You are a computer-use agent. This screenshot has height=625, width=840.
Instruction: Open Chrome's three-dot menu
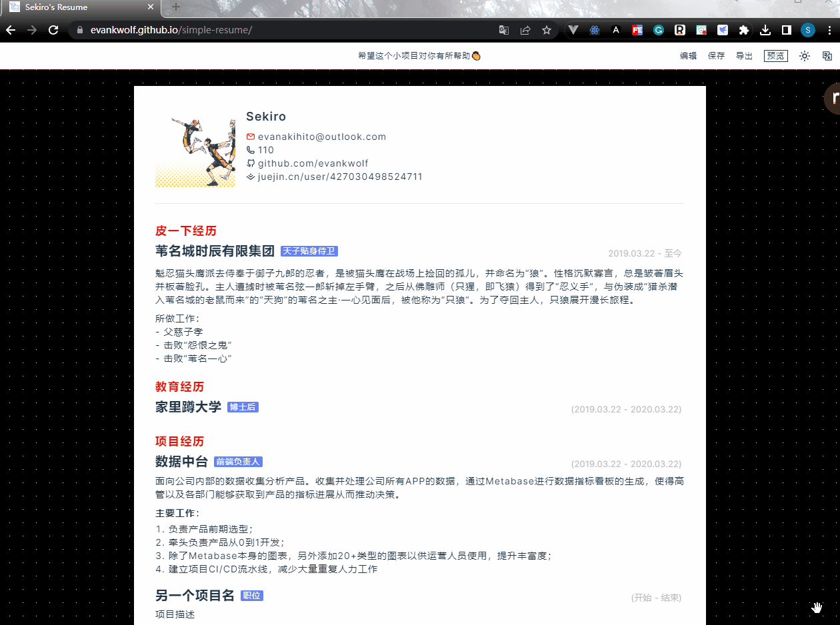pyautogui.click(x=830, y=30)
